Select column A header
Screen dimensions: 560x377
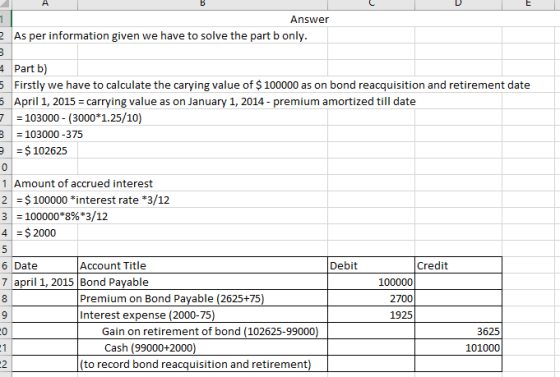(45, 4)
